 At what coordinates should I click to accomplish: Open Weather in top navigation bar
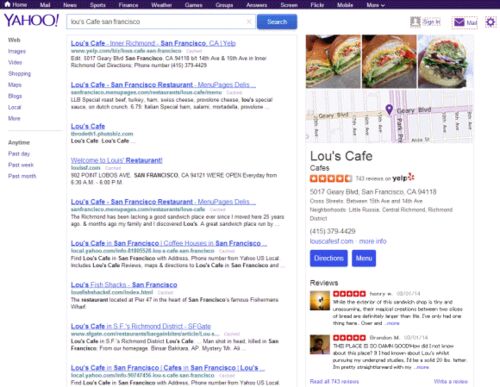161,5
